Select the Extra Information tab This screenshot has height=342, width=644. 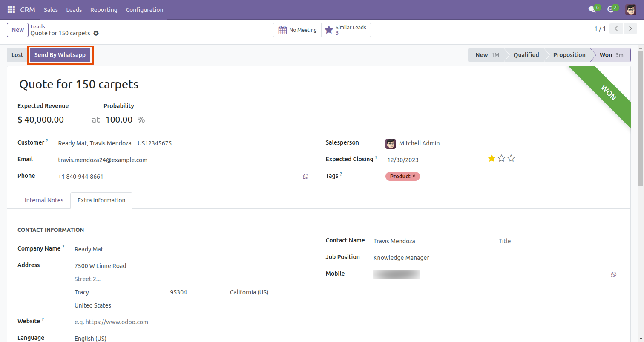click(101, 200)
